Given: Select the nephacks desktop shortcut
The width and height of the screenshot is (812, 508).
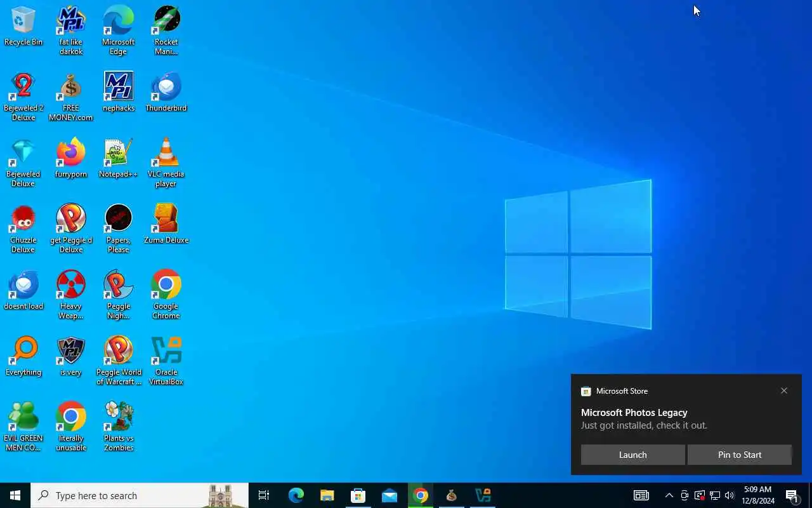Looking at the screenshot, I should (119, 92).
